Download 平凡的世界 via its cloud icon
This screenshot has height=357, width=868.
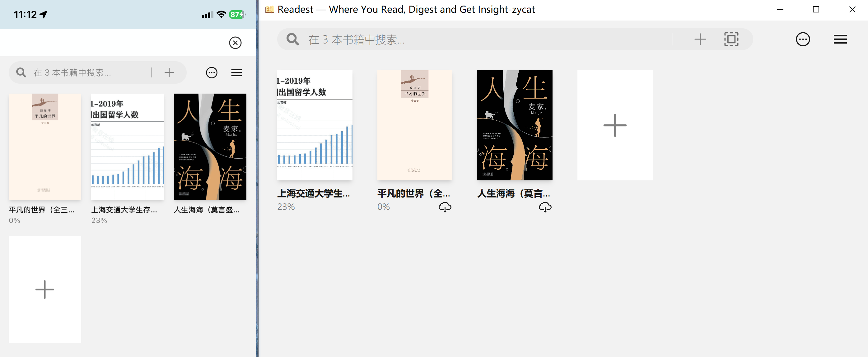tap(445, 207)
